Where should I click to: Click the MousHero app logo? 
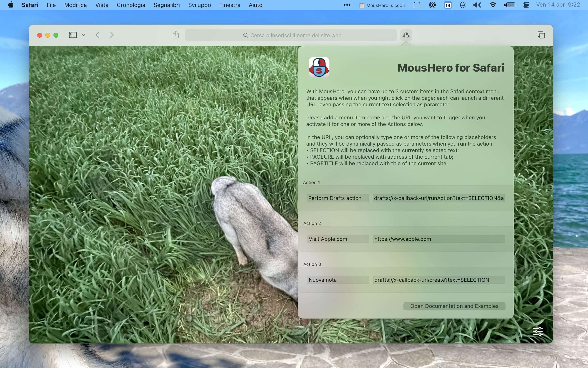319,67
